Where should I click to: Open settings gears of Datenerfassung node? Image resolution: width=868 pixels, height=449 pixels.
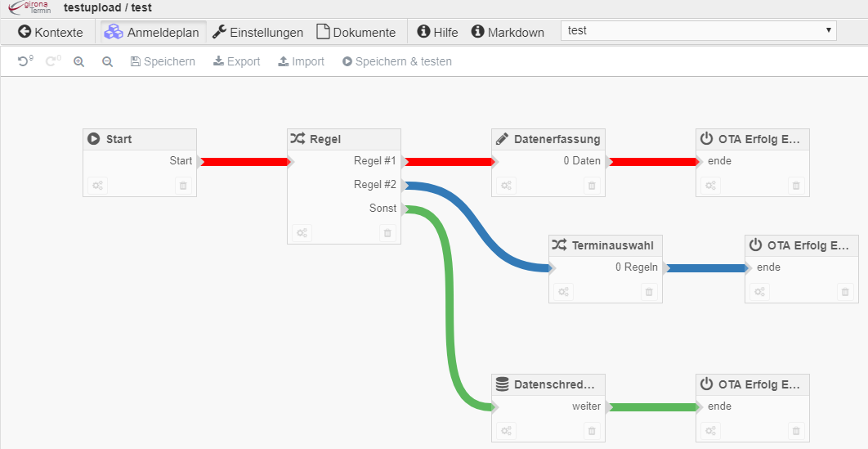pos(506,186)
